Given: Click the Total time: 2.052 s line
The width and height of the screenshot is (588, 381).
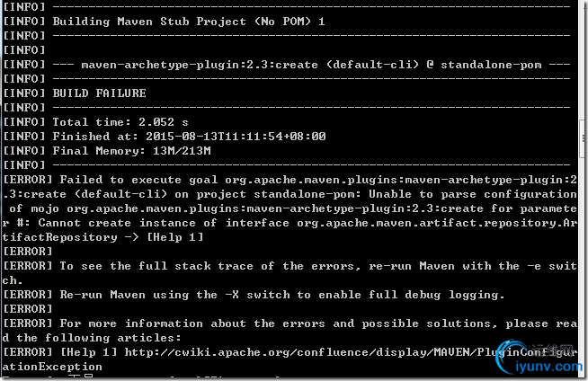Looking at the screenshot, I should pos(120,122).
